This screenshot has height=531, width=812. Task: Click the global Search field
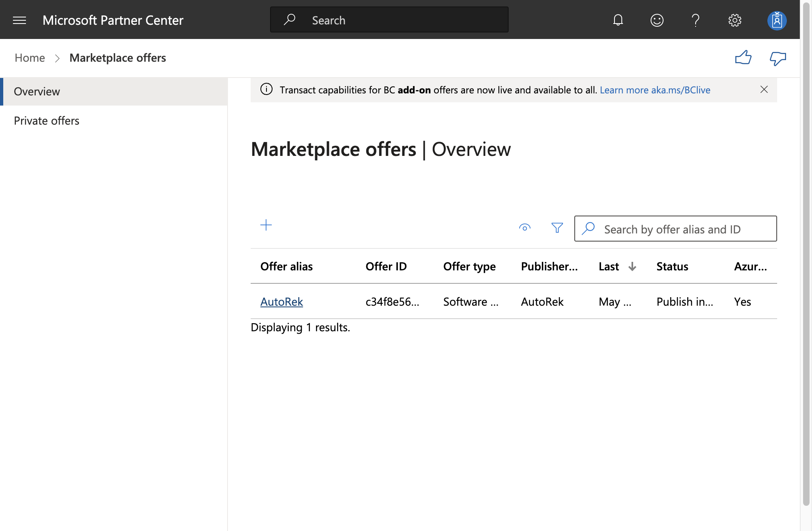(389, 20)
